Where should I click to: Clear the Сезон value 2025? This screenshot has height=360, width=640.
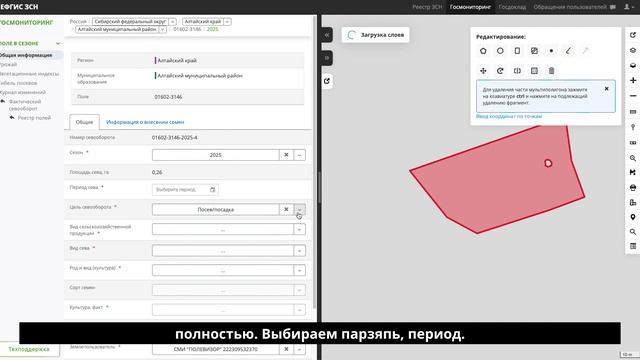(286, 155)
